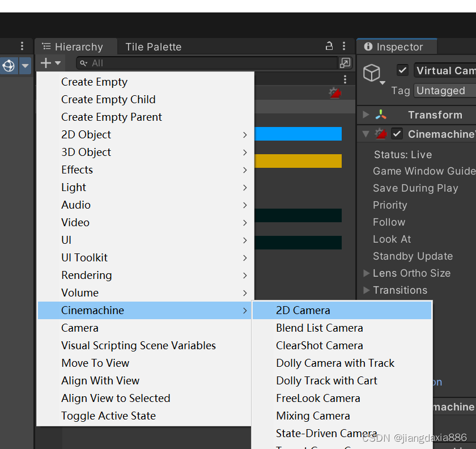Expand the Lens Ortho Size foldout
The height and width of the screenshot is (449, 476).
coord(367,273)
